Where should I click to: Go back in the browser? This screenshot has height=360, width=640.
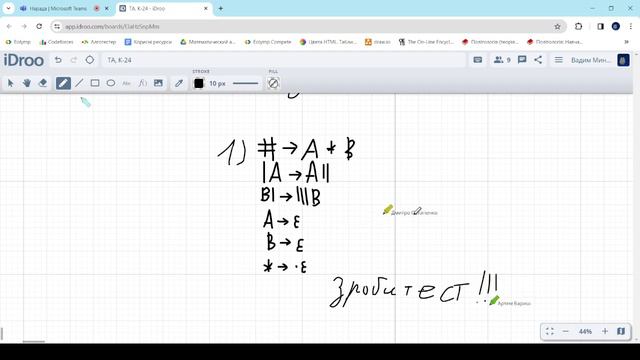[x=9, y=26]
